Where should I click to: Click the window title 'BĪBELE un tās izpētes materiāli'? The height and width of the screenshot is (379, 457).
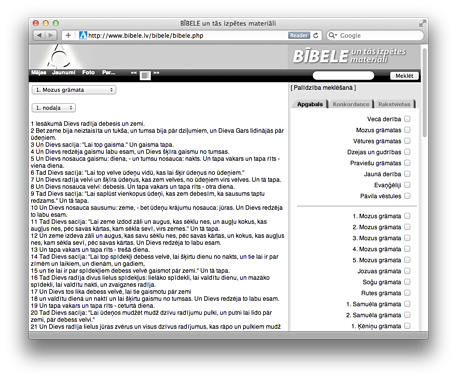[228, 23]
